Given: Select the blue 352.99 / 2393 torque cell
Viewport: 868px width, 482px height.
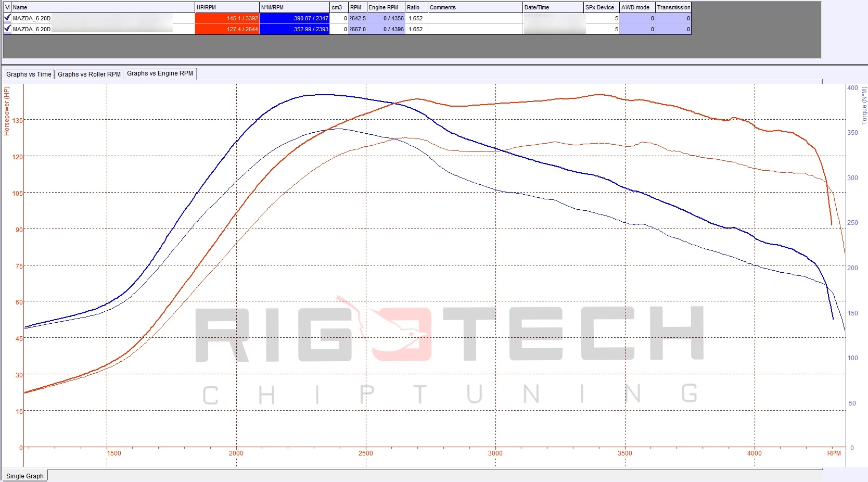Looking at the screenshot, I should pos(295,29).
